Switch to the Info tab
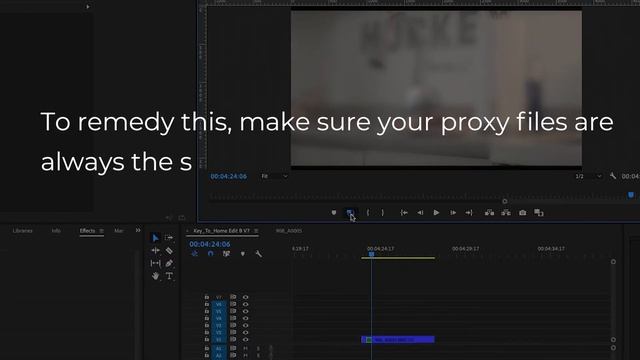This screenshot has width=640, height=360. (56, 231)
